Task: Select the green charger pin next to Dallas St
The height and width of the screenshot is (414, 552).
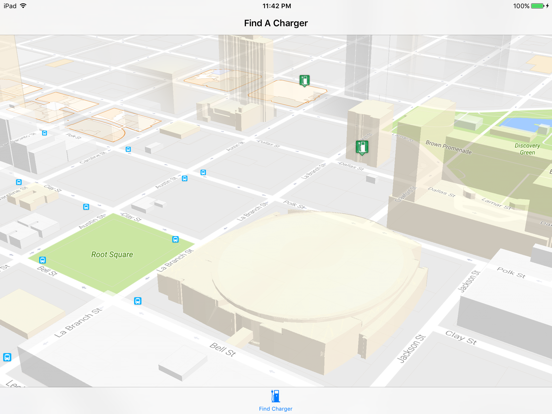Action: [362, 148]
